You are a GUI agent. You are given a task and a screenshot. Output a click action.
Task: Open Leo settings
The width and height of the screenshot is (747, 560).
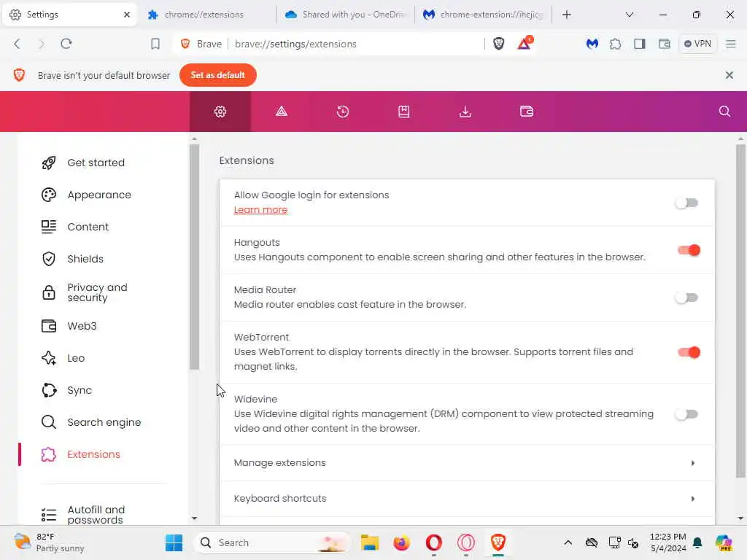[76, 358]
